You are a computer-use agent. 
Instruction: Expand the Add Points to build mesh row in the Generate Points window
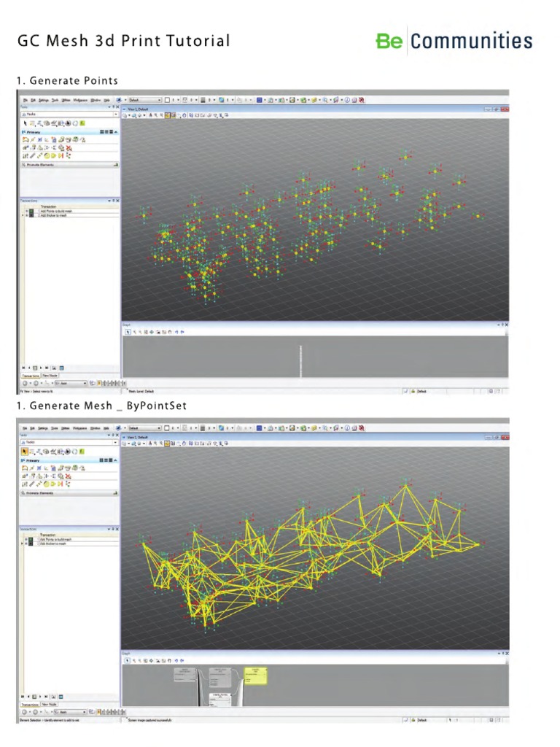pos(27,211)
